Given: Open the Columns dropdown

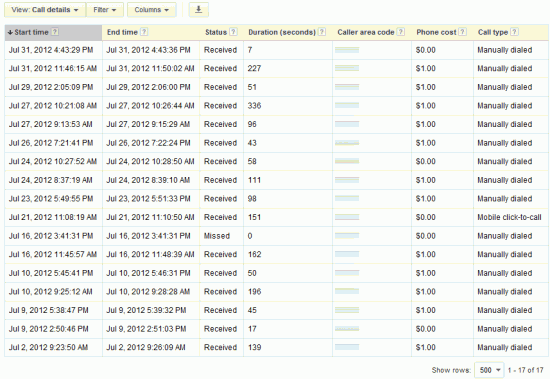Looking at the screenshot, I should 152,9.
